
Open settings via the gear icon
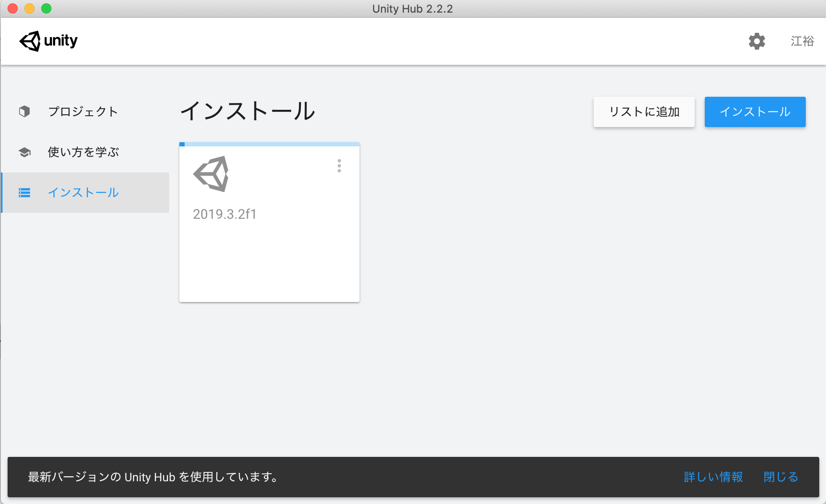click(757, 41)
